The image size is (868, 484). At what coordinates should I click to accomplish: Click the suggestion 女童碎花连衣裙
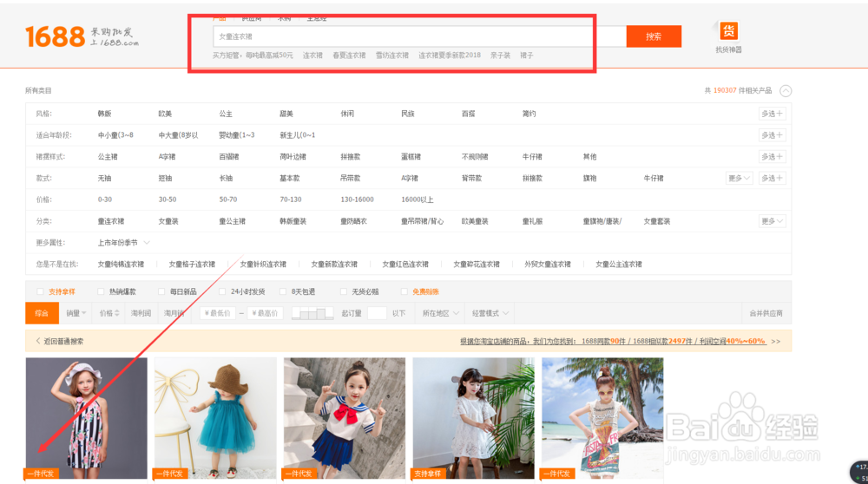tap(477, 265)
